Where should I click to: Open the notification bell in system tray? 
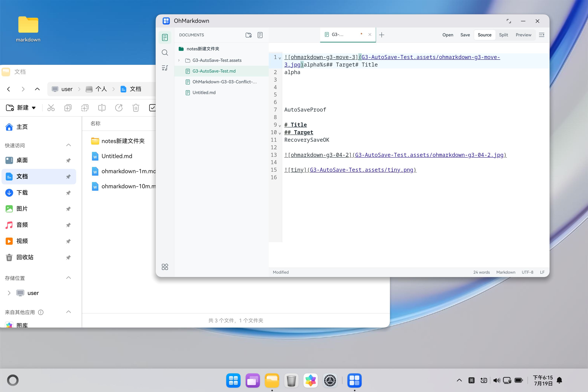[560, 380]
